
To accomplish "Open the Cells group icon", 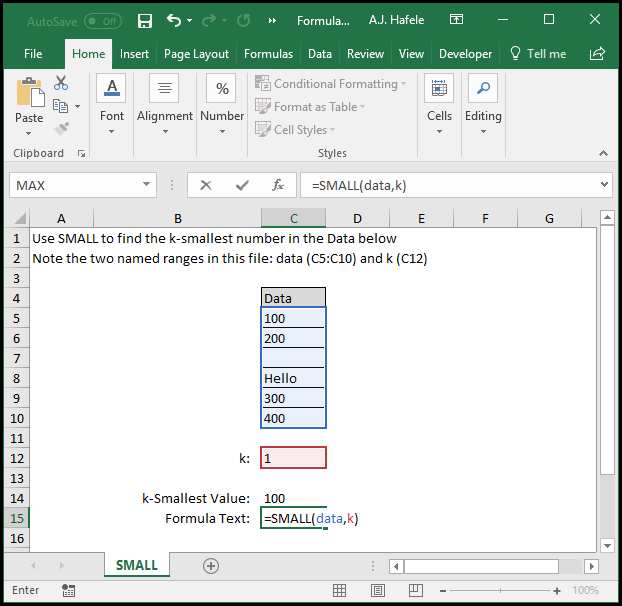I will [x=439, y=88].
